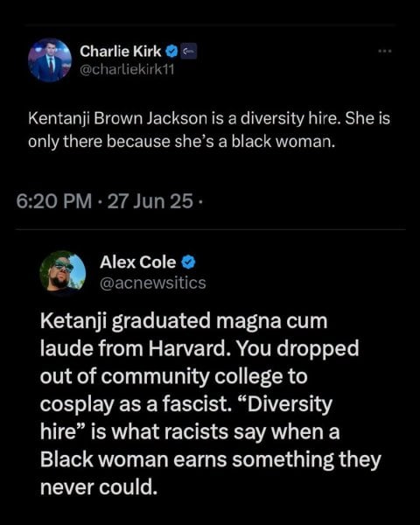The width and height of the screenshot is (420, 525).
Task: Click Charlie Kirk's blue verified badge
Action: [171, 52]
